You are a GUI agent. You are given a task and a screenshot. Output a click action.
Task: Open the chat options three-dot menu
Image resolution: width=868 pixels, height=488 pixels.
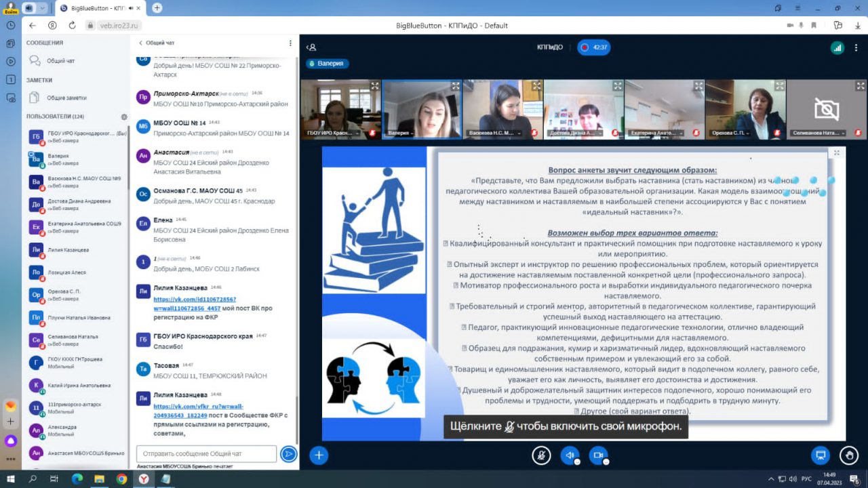[290, 43]
